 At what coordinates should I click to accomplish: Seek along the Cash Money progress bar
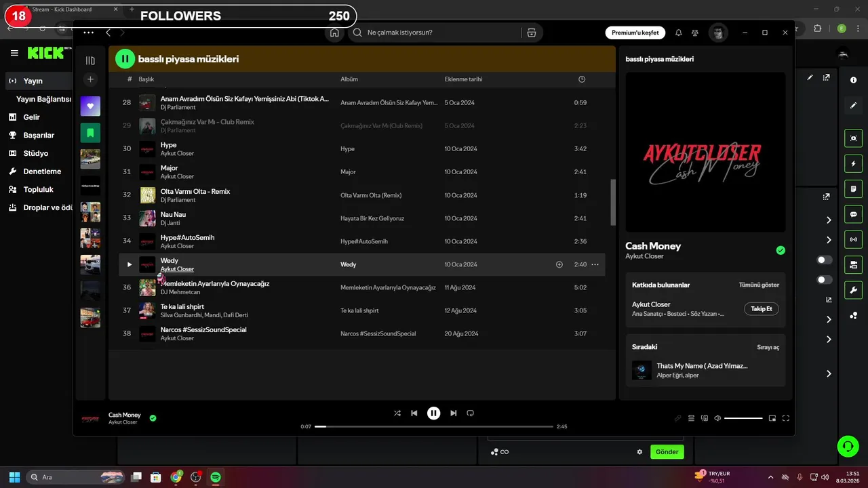click(434, 426)
